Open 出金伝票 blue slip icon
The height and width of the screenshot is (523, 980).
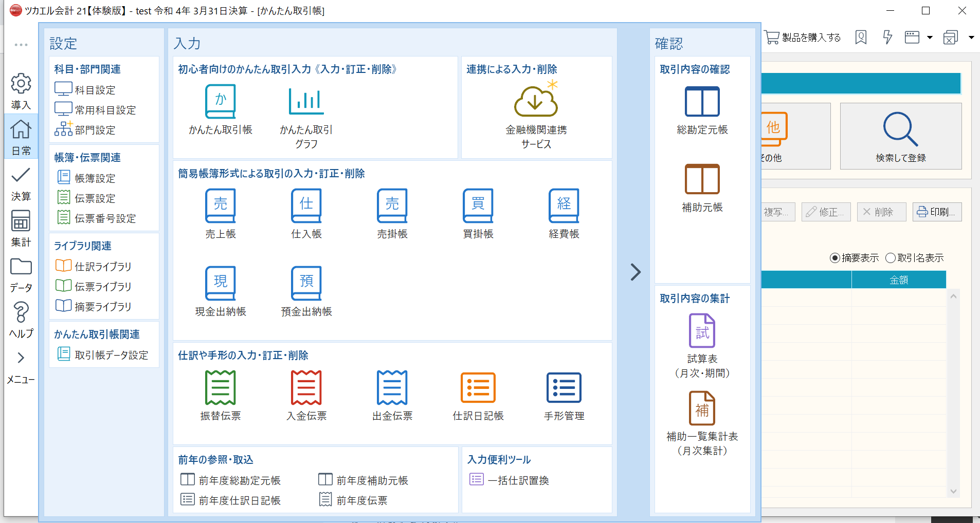tap(392, 387)
